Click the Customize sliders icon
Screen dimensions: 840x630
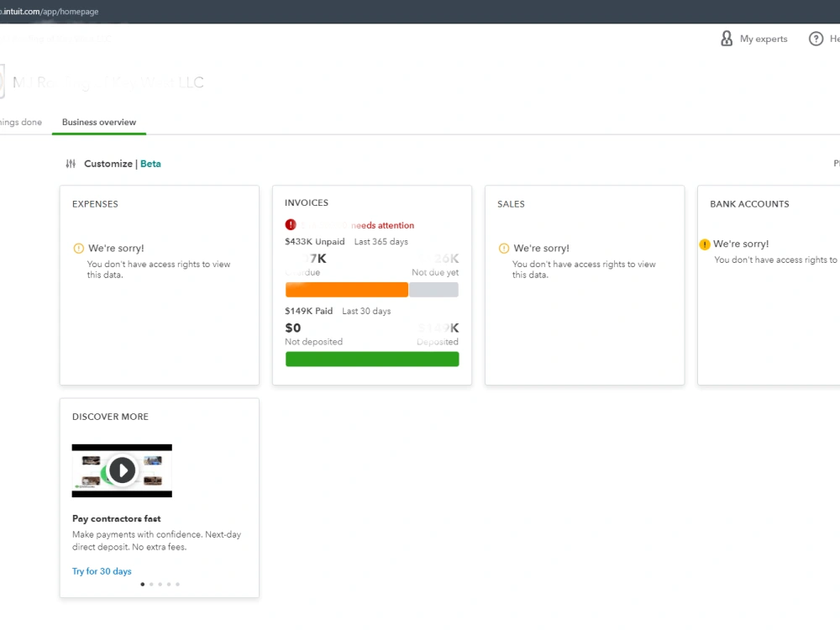coord(71,164)
